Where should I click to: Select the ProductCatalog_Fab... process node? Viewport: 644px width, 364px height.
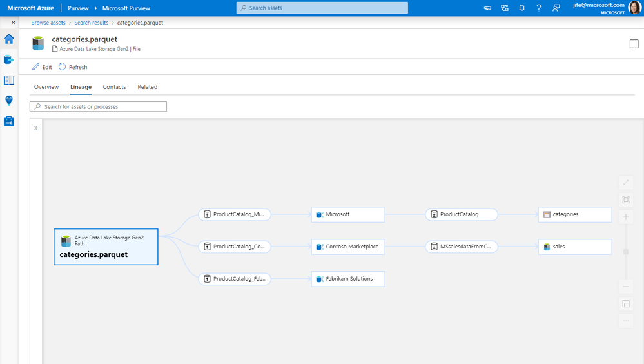(x=235, y=279)
